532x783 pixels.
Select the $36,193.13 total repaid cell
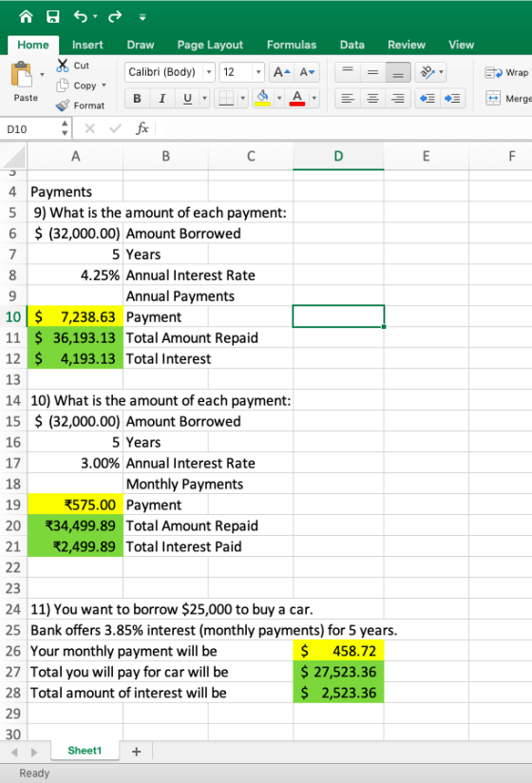[x=75, y=338]
